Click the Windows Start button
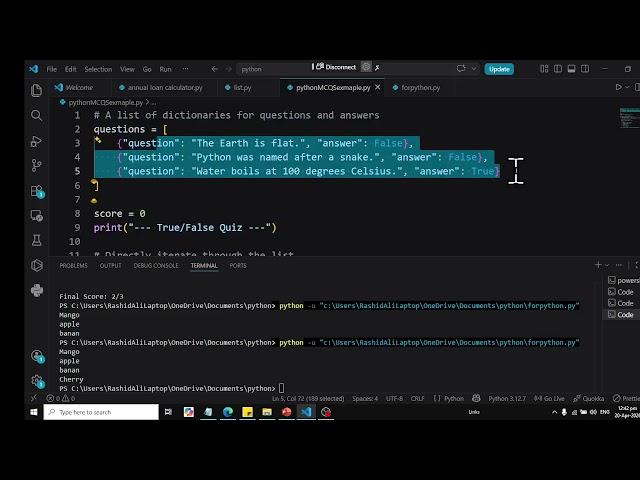This screenshot has height=480, width=640. pyautogui.click(x=33, y=412)
